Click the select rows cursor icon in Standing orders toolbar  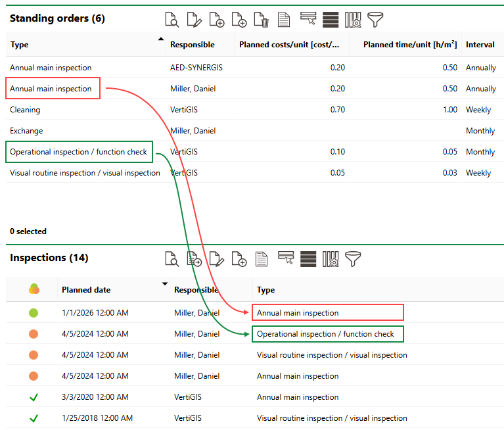click(x=308, y=19)
